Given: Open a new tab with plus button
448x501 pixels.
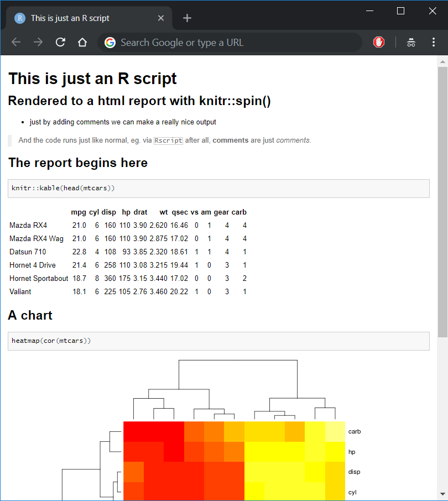Looking at the screenshot, I should pyautogui.click(x=187, y=18).
